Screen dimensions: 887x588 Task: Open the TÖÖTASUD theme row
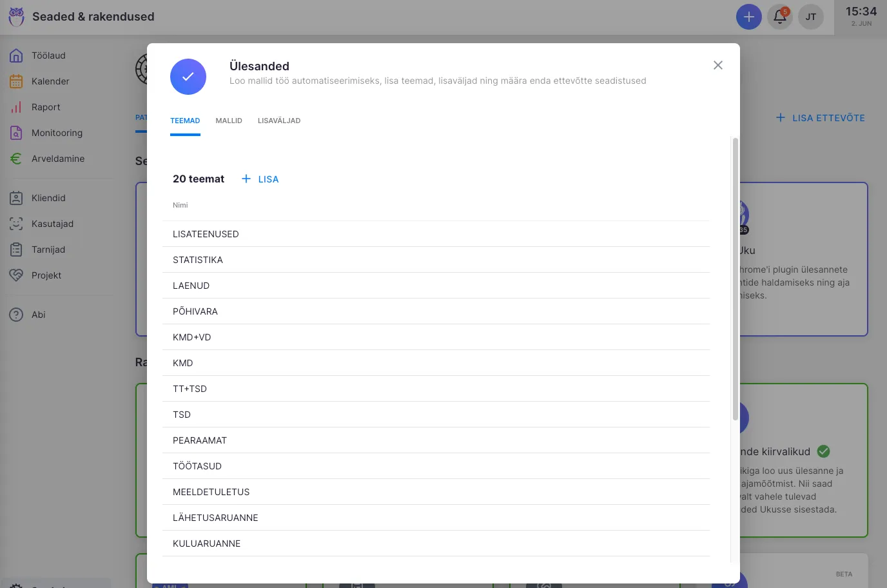[197, 466]
